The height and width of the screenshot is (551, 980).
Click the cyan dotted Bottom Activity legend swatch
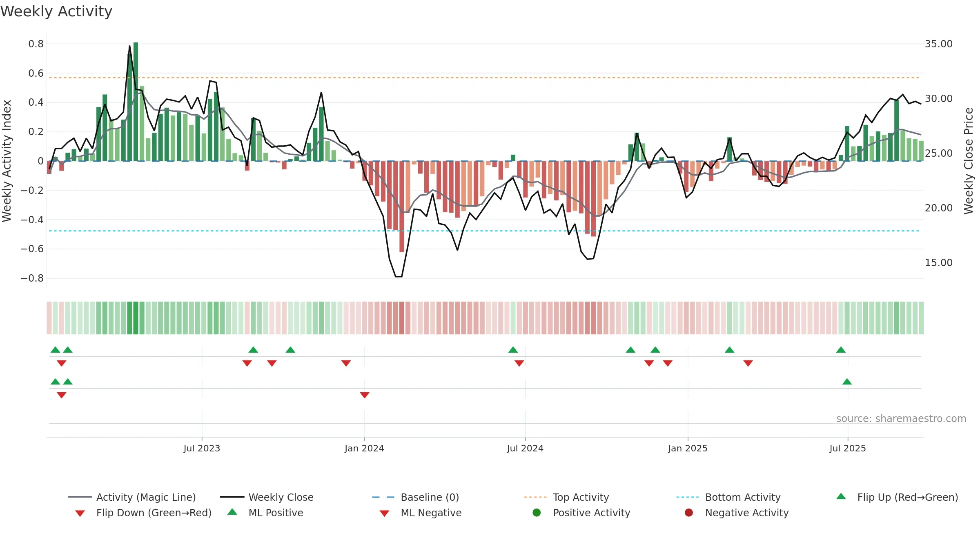pos(688,497)
